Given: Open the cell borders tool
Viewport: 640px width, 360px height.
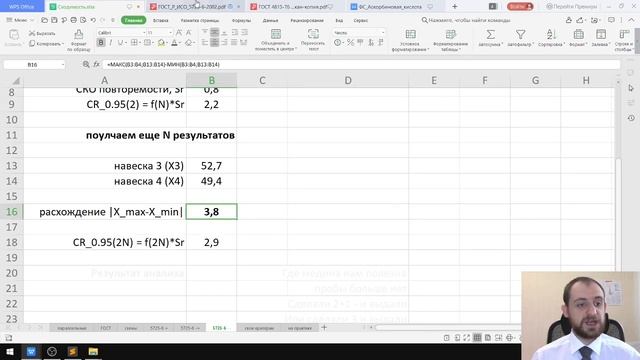Looking at the screenshot, I should coord(135,42).
